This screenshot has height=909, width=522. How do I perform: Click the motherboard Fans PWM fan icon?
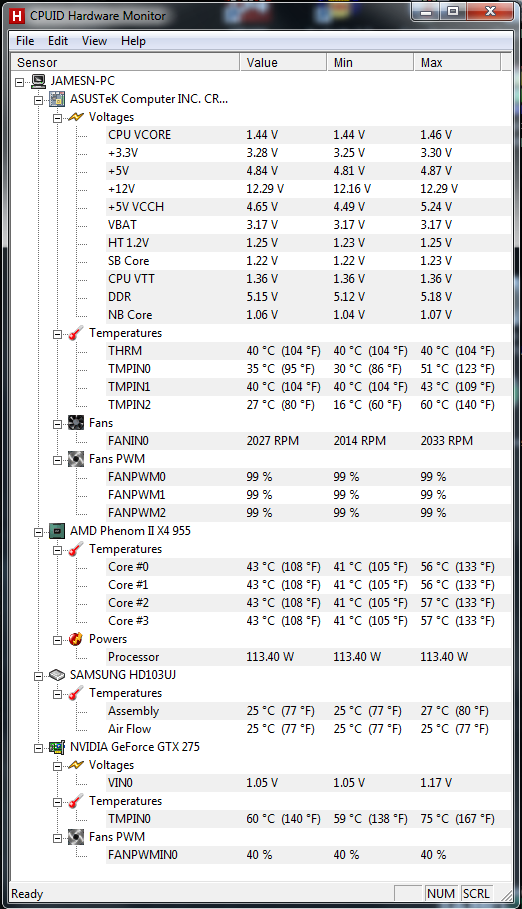point(76,459)
